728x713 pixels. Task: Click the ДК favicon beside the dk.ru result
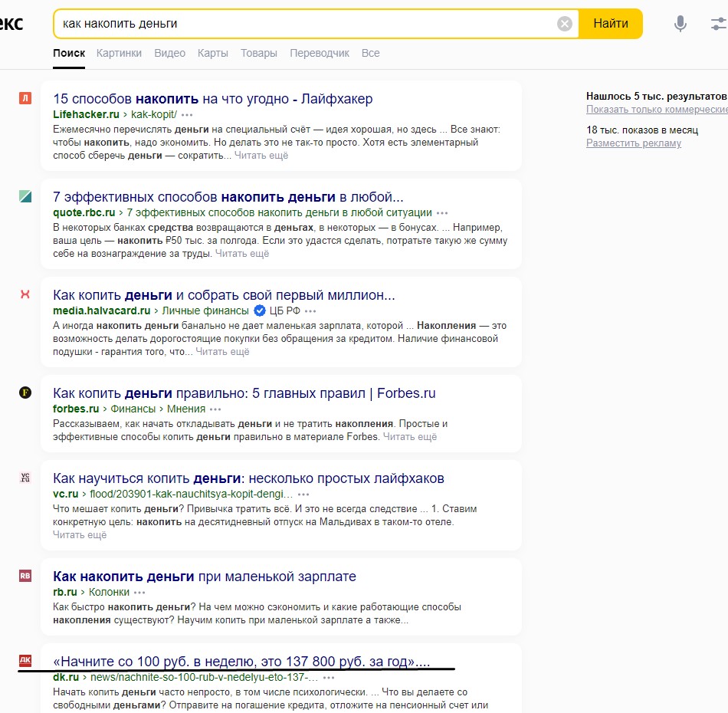[25, 661]
